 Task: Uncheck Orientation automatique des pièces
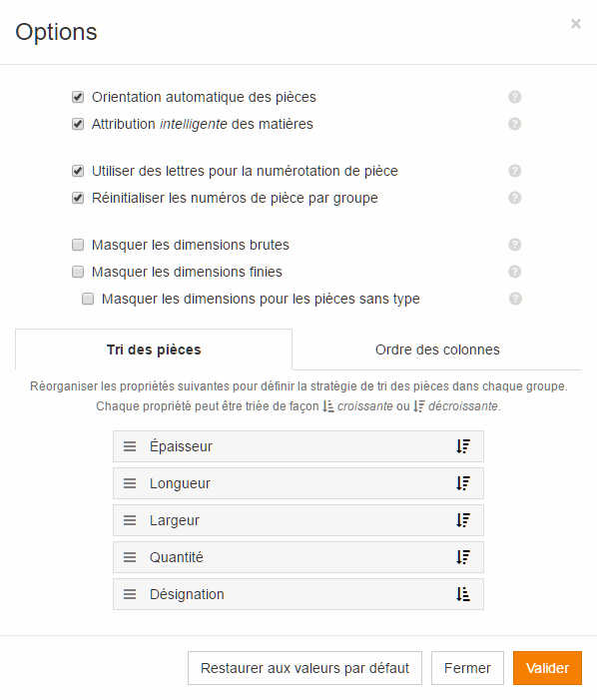[x=78, y=97]
